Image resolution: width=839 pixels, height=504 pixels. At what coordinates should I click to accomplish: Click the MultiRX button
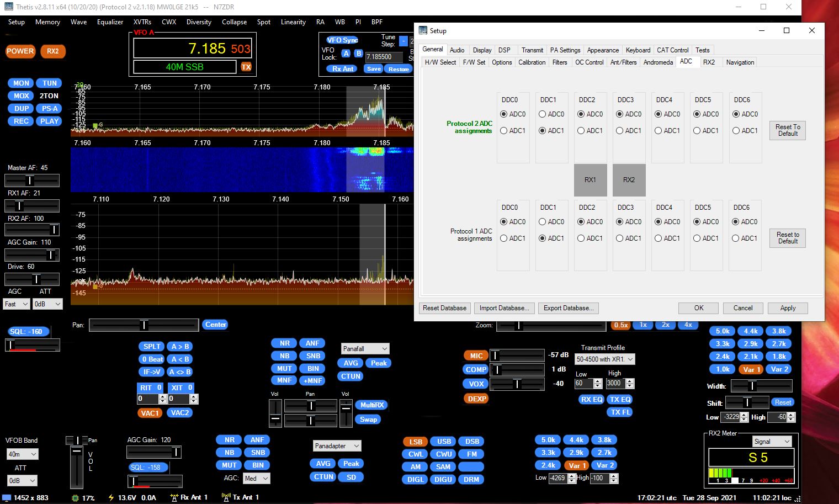coord(372,405)
